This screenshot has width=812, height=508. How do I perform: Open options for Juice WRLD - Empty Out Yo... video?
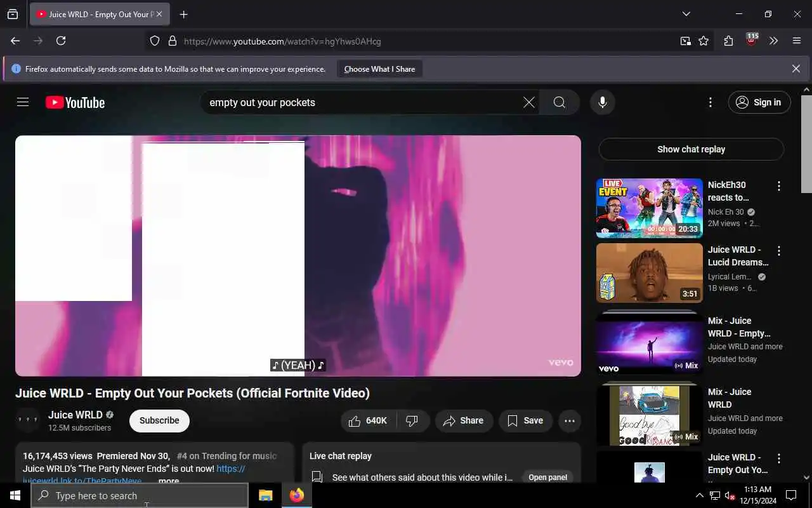coord(779,458)
